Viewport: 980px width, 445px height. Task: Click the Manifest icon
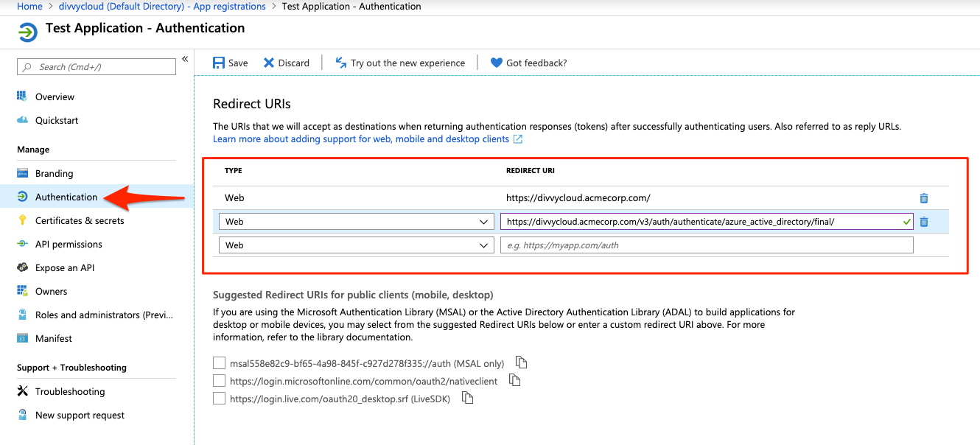(x=22, y=338)
